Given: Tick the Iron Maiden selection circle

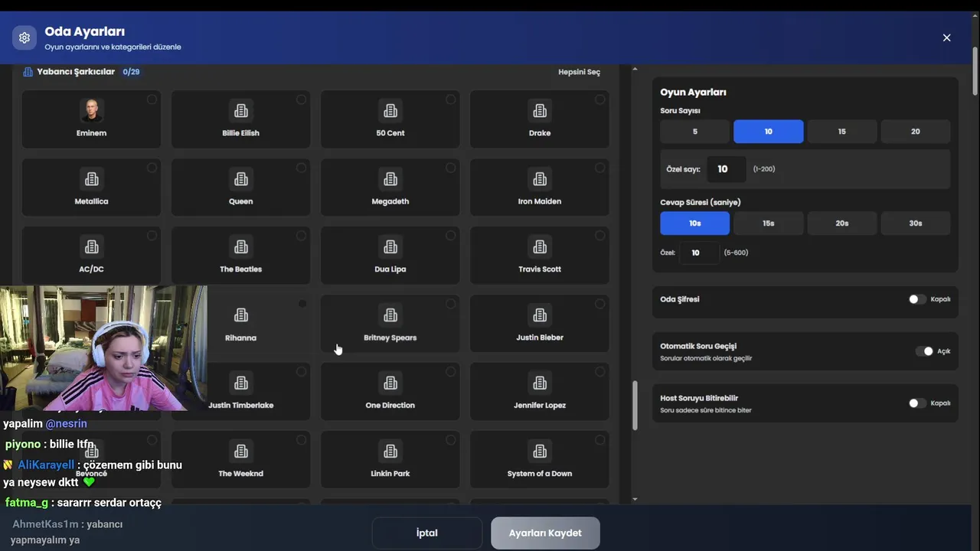Looking at the screenshot, I should point(599,168).
